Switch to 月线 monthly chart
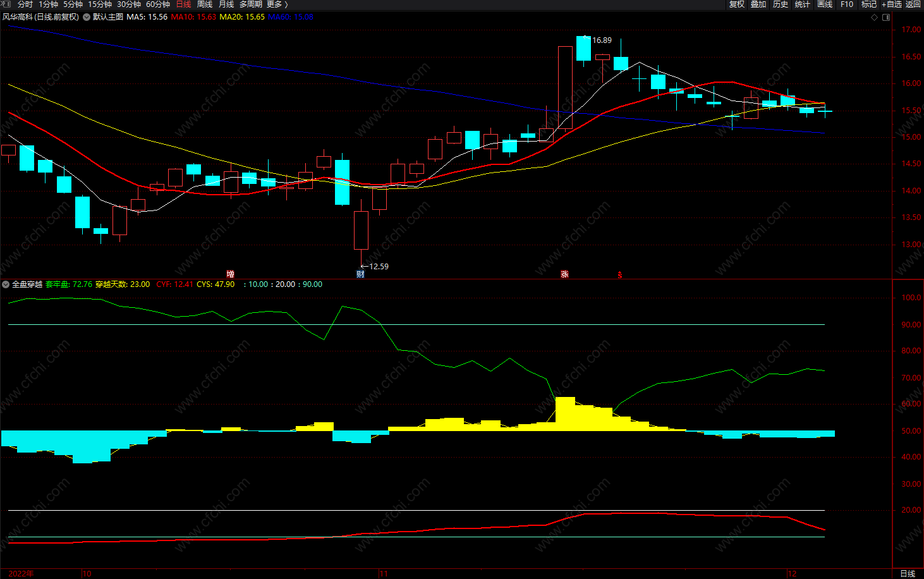The height and width of the screenshot is (579, 924). pos(226,4)
